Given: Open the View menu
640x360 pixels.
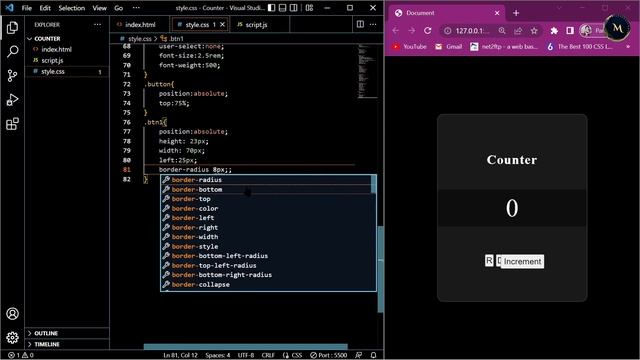Looking at the screenshot, I should click(x=99, y=8).
